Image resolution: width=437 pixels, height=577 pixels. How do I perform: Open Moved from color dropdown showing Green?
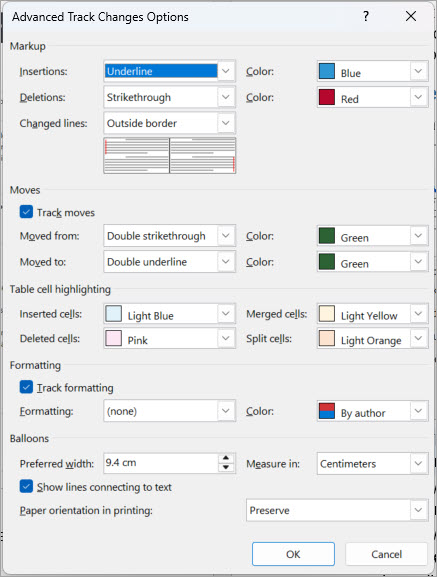pos(373,236)
